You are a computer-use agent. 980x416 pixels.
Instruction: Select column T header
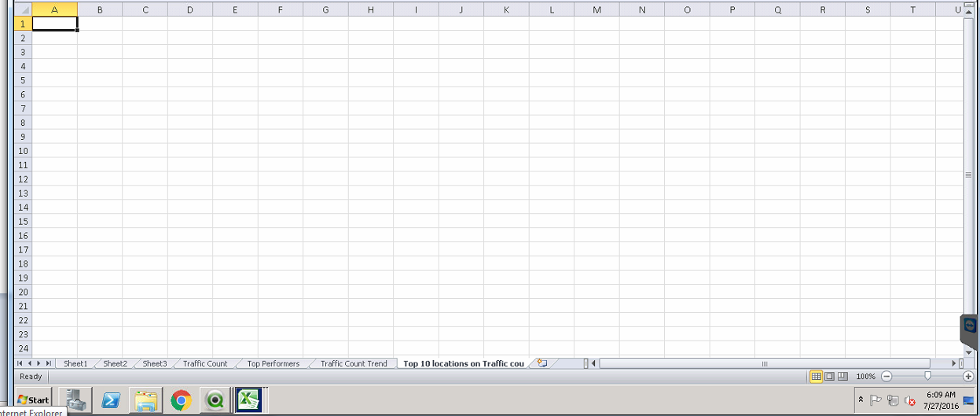(913, 9)
